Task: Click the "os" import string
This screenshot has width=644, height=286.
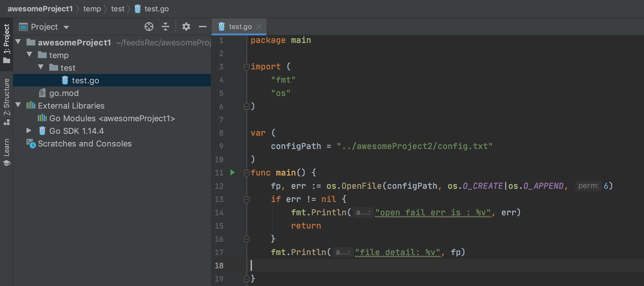Action: coord(281,93)
